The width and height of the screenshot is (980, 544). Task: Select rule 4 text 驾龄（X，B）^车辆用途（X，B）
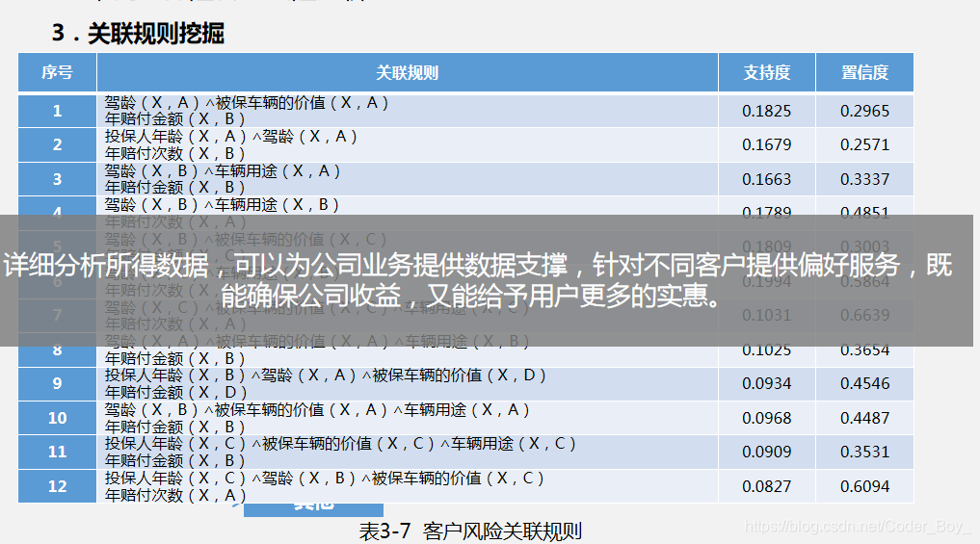click(222, 204)
